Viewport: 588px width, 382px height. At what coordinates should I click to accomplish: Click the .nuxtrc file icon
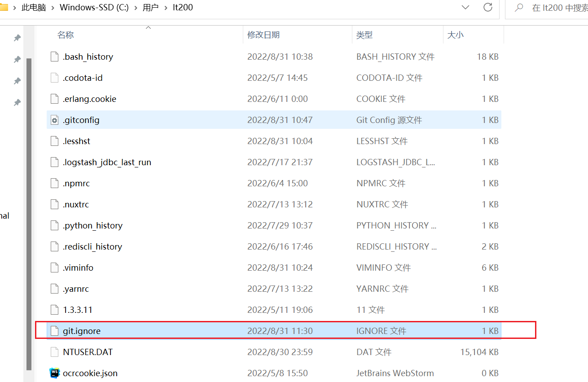tap(54, 204)
